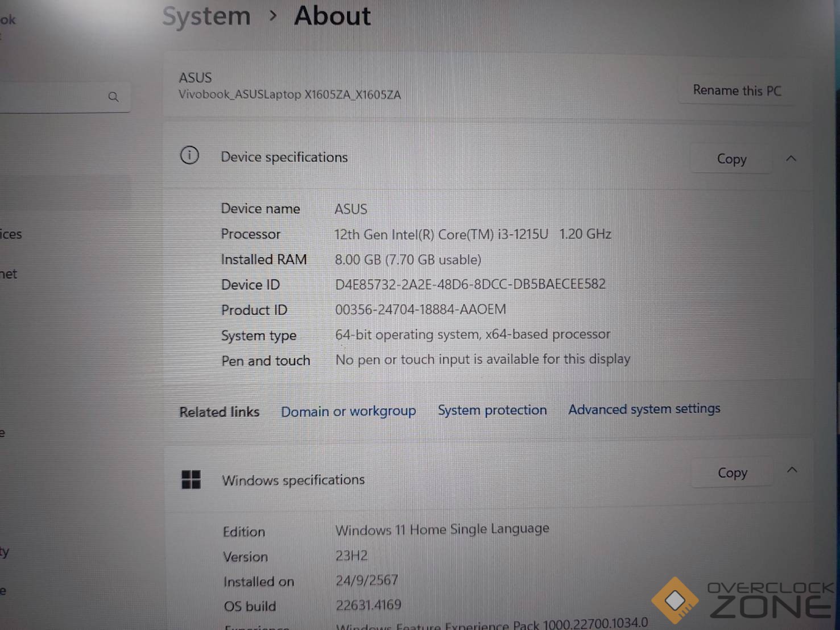Open Advanced system settings link
Viewport: 840px width, 630px height.
coord(644,409)
